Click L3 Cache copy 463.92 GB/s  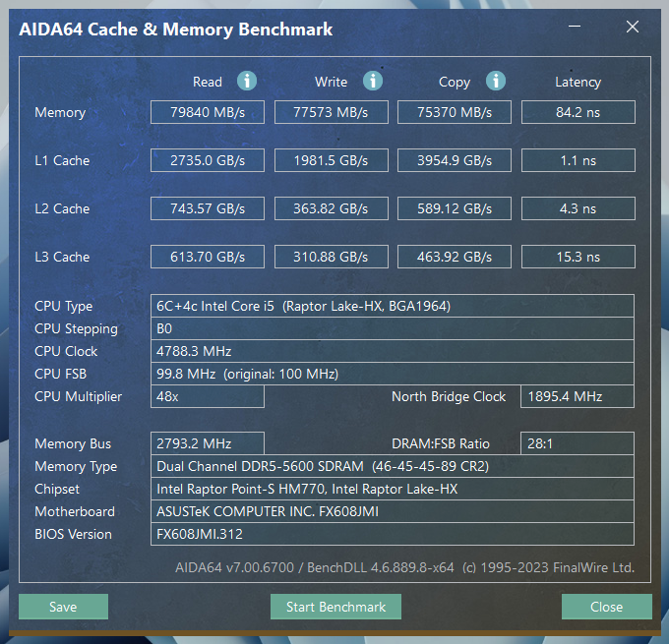pos(455,257)
